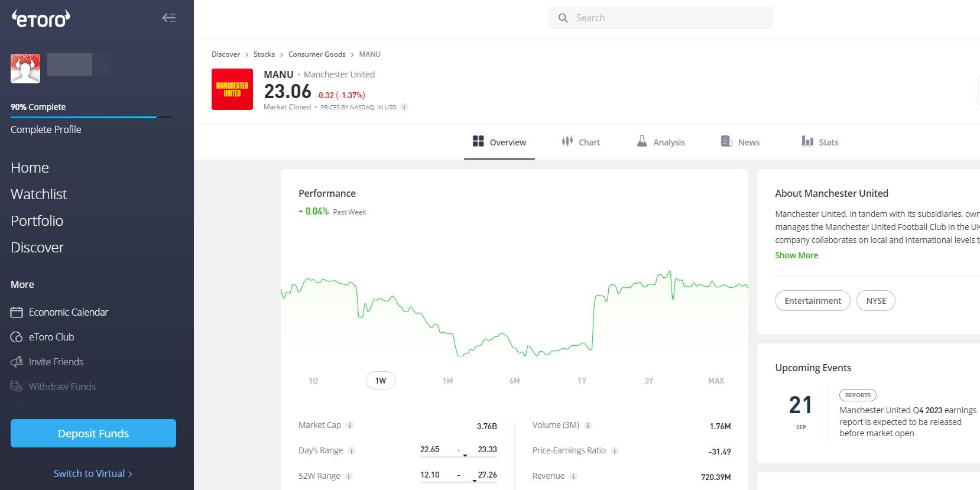Click the Withdraw Funds coins icon

pos(17,387)
